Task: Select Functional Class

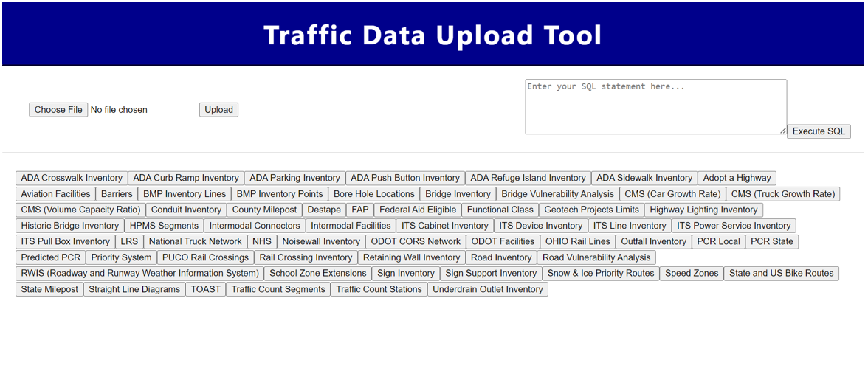Action: click(500, 210)
